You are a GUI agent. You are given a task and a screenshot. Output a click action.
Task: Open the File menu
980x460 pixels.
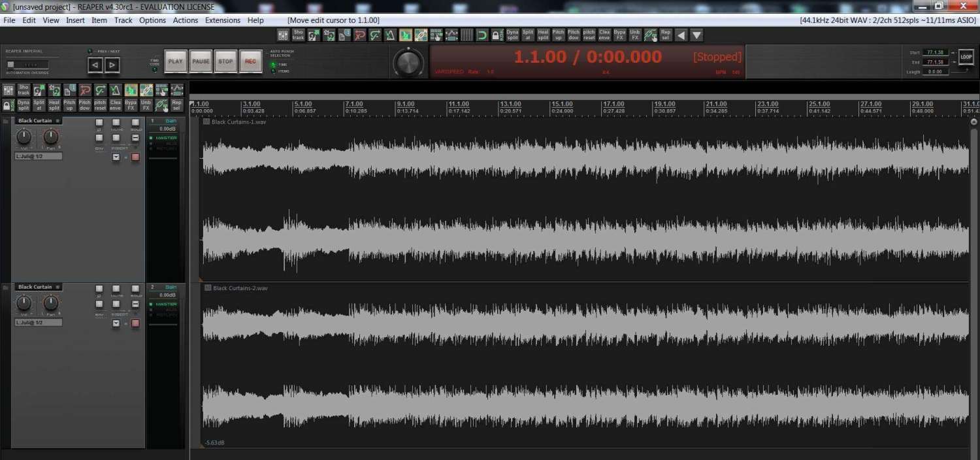click(x=9, y=20)
